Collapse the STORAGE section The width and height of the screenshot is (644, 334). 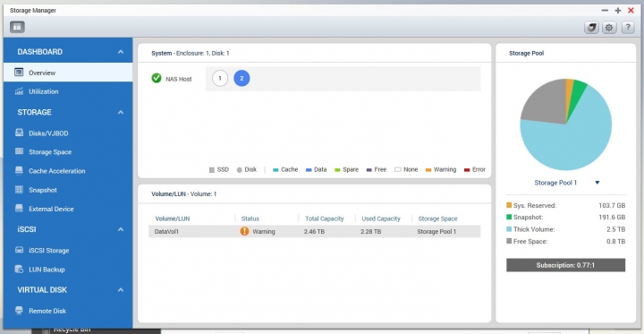[121, 112]
